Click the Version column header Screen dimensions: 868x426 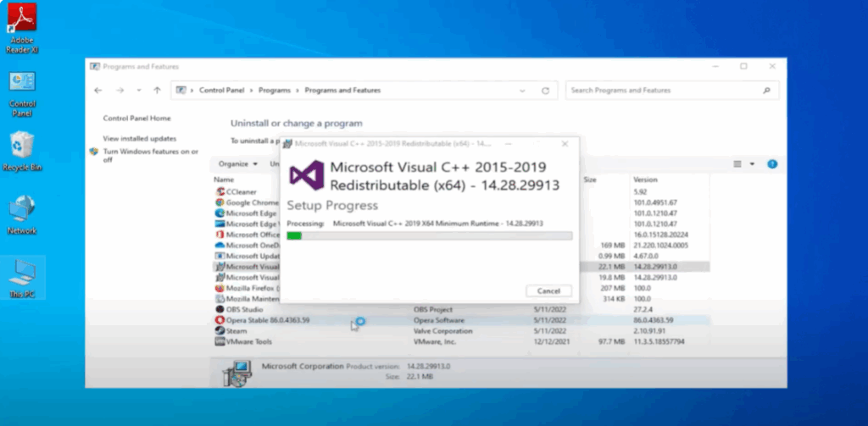[645, 180]
